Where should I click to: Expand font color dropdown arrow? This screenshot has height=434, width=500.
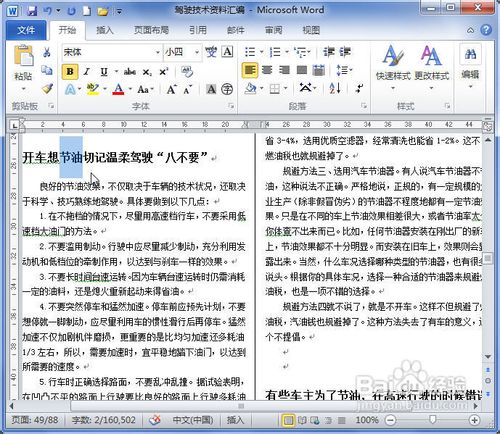coord(130,89)
